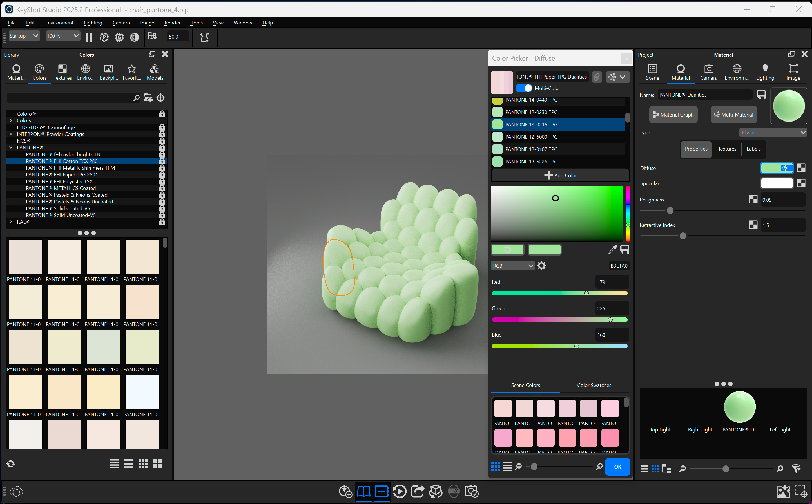Open the material Type Plastic dropdown
Image resolution: width=812 pixels, height=504 pixels.
(773, 133)
